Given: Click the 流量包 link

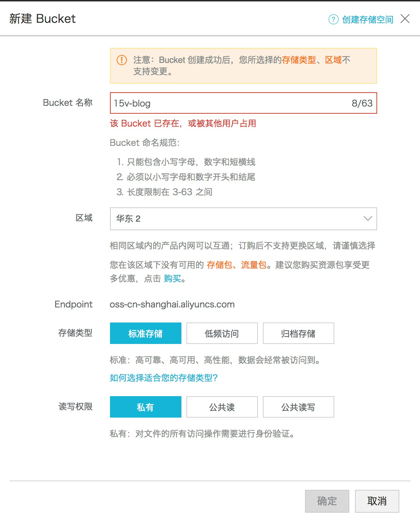Looking at the screenshot, I should 254,265.
